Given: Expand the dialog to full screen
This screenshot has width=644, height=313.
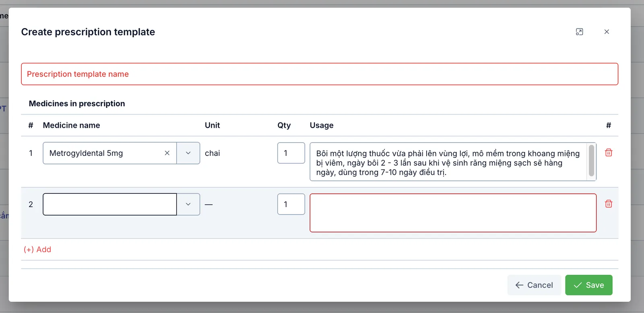Looking at the screenshot, I should click(x=579, y=32).
